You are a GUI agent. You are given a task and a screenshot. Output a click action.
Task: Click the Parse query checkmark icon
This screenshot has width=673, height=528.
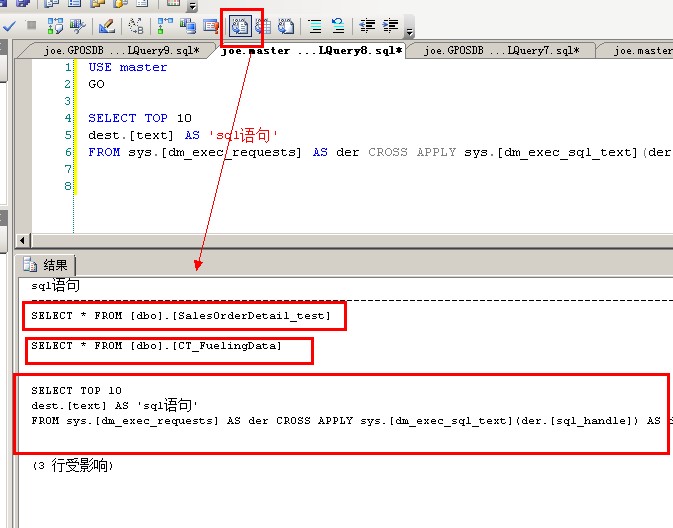(9, 26)
